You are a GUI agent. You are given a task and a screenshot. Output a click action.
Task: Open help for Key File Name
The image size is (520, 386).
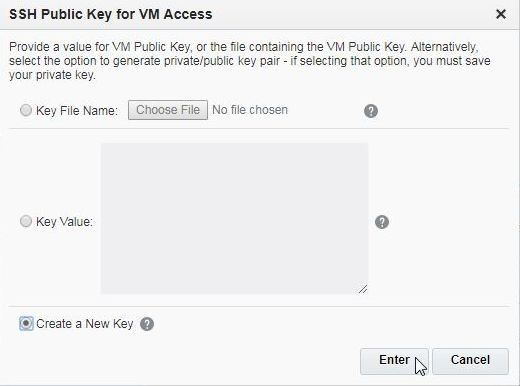[371, 111]
